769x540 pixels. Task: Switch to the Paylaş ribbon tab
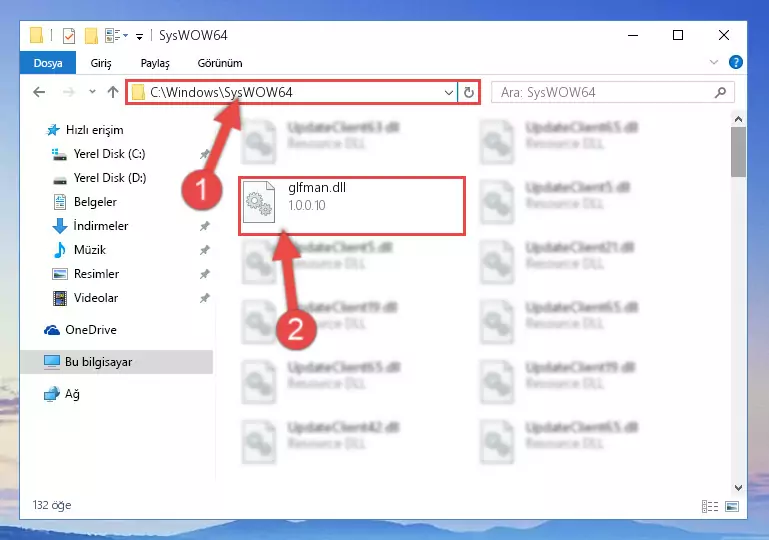[155, 63]
